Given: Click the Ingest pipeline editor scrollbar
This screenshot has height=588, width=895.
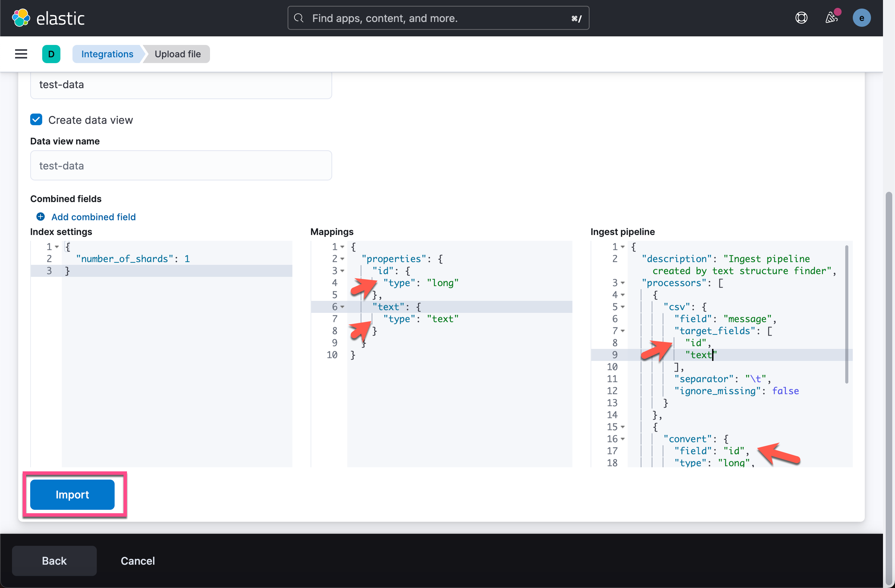Looking at the screenshot, I should [x=846, y=314].
